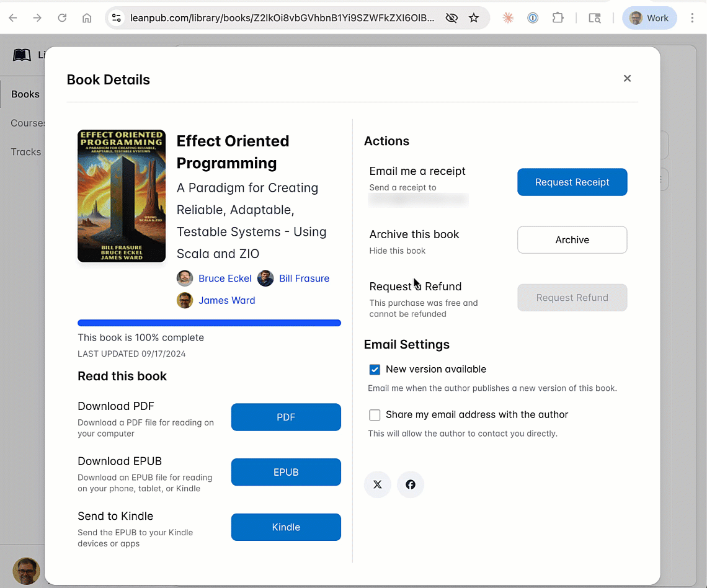The height and width of the screenshot is (588, 707).
Task: Select Books in the sidebar
Action: [25, 94]
